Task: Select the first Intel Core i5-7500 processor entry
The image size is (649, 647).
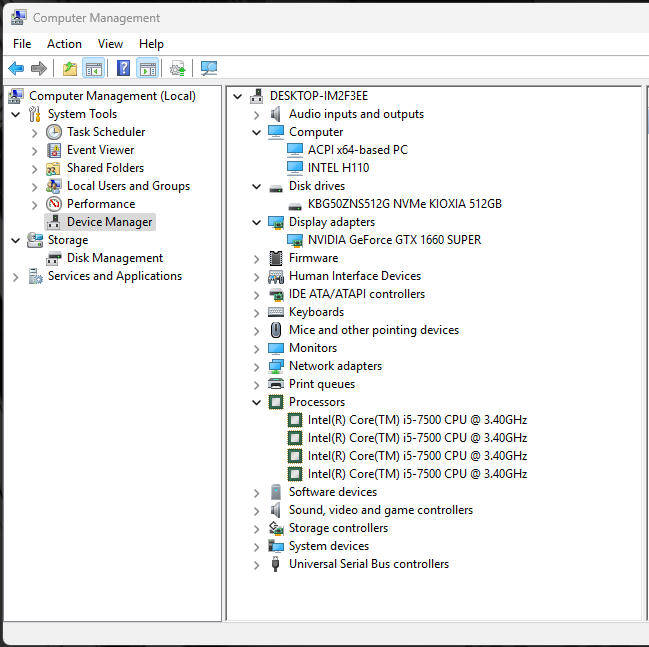Action: 417,420
